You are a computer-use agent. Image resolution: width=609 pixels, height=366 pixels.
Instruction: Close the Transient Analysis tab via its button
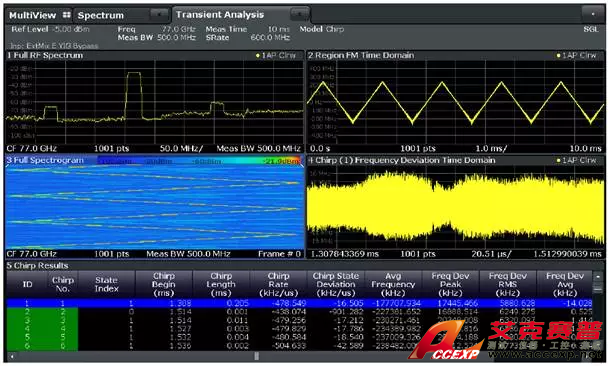pyautogui.click(x=299, y=14)
